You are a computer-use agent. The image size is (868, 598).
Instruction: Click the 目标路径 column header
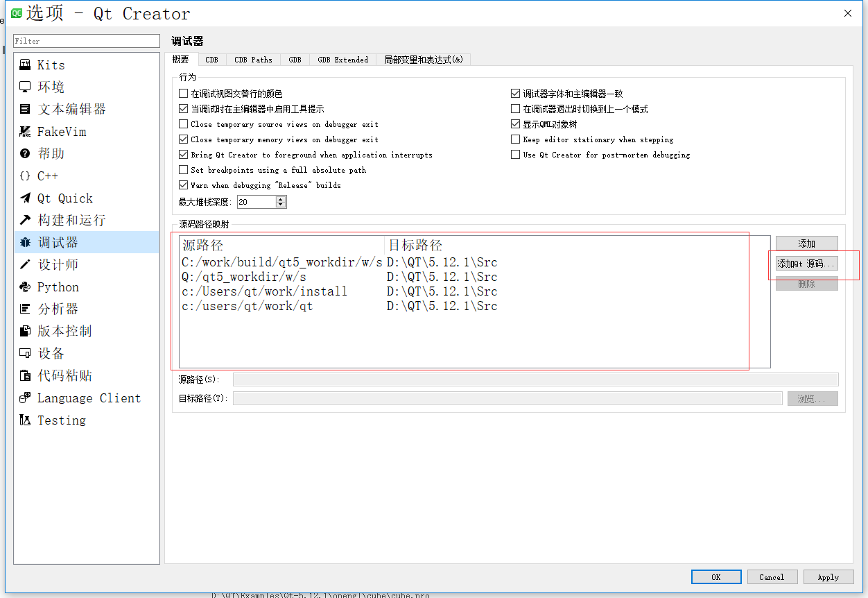pos(577,245)
